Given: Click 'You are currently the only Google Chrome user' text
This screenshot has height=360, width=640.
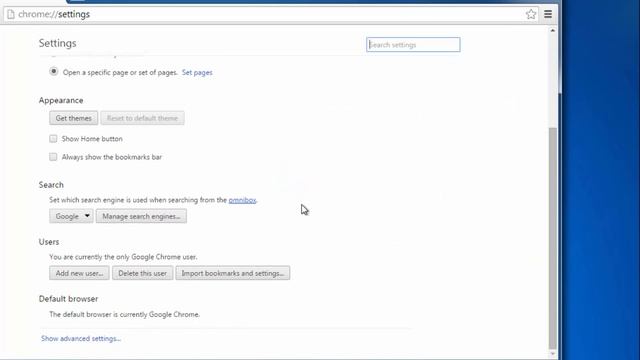Looking at the screenshot, I should [x=123, y=257].
